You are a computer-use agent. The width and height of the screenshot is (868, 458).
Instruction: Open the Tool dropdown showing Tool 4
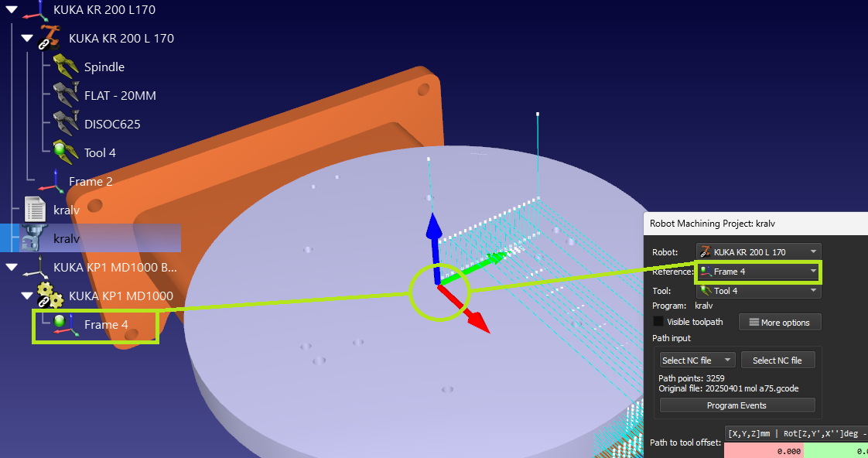tap(758, 291)
